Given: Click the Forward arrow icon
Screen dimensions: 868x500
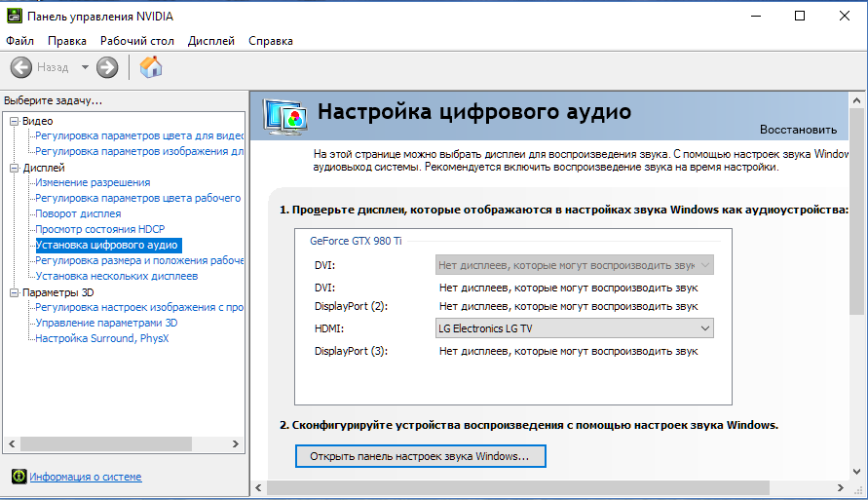Looking at the screenshot, I should point(107,67).
